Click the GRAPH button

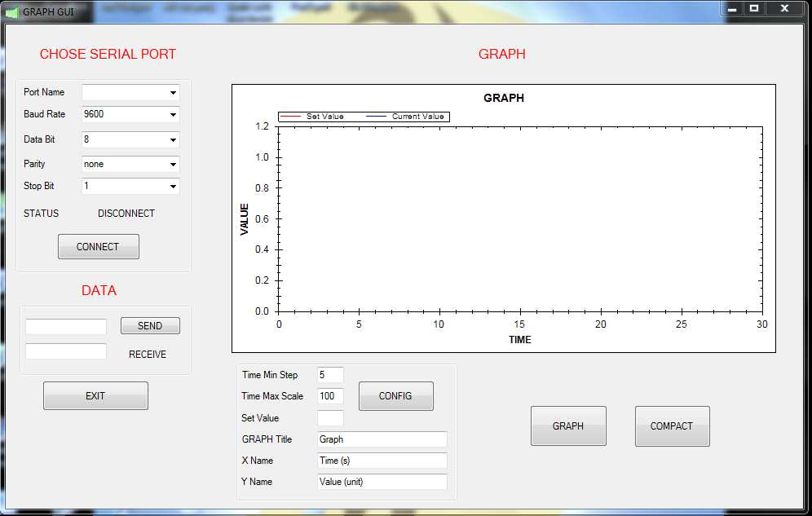567,426
